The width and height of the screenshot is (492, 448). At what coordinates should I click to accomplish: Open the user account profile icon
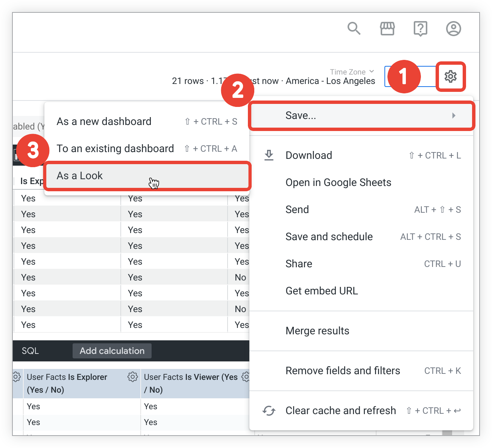coord(453,29)
